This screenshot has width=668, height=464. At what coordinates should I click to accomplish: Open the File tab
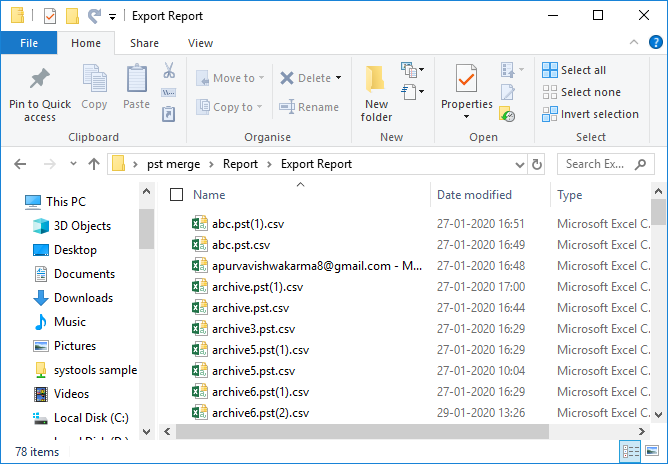tap(29, 43)
